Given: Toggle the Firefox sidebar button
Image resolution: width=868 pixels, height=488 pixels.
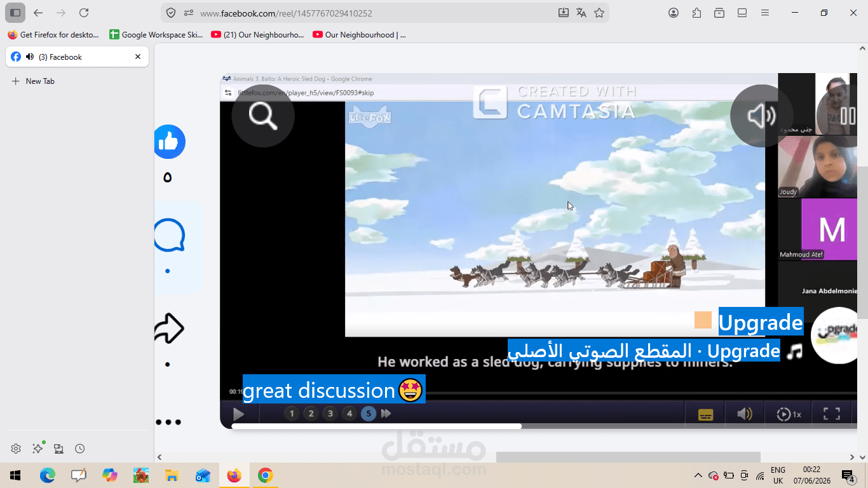Looking at the screenshot, I should (x=16, y=13).
